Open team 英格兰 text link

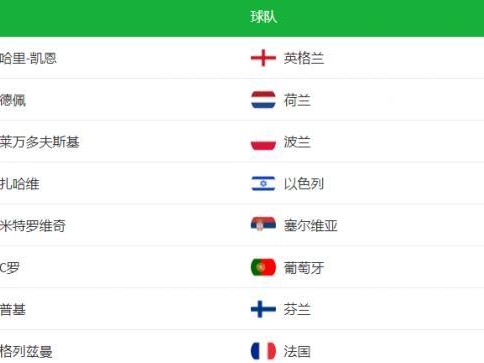click(x=304, y=58)
